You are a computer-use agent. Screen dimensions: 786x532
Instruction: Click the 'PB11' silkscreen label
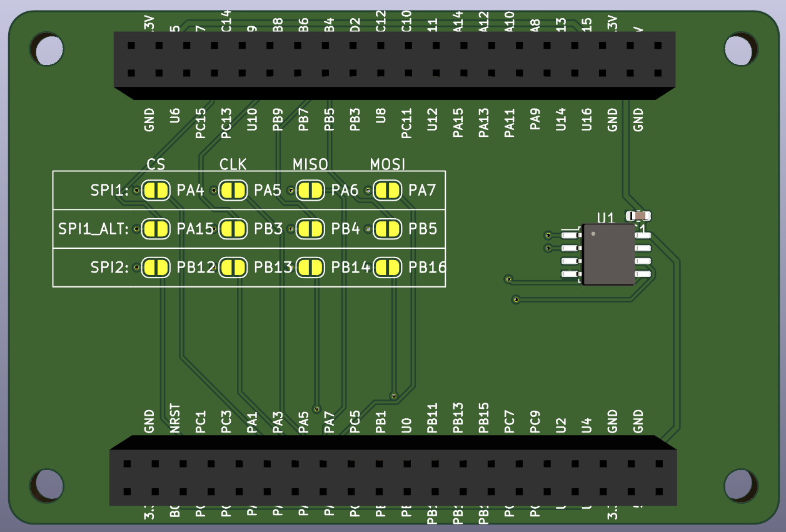[x=432, y=418]
